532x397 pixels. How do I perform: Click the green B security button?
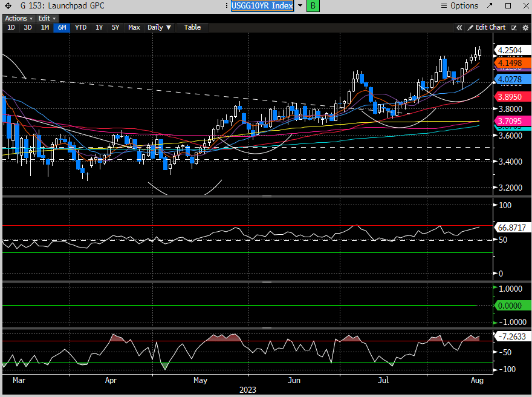[313, 6]
